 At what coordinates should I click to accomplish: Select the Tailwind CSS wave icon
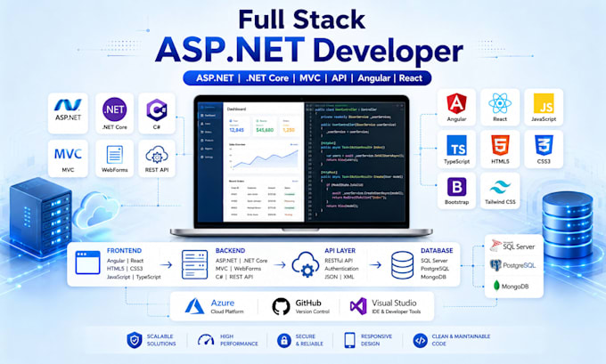[500, 187]
